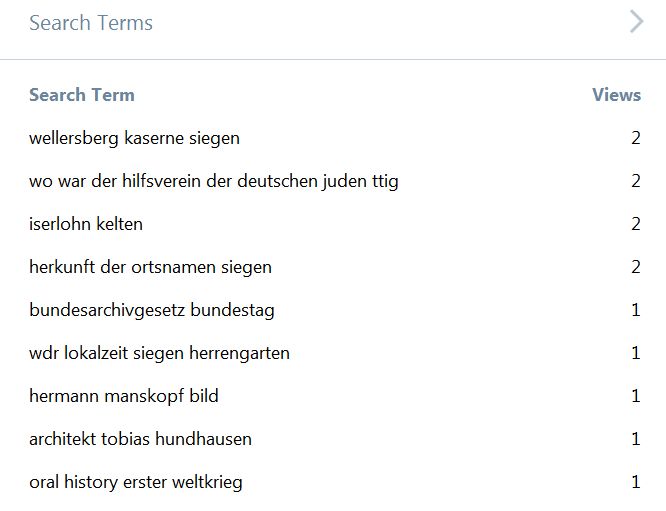Screen dimensions: 666x511
Task: Select the 'wo war der hilfsverein' search term
Action: tap(214, 181)
